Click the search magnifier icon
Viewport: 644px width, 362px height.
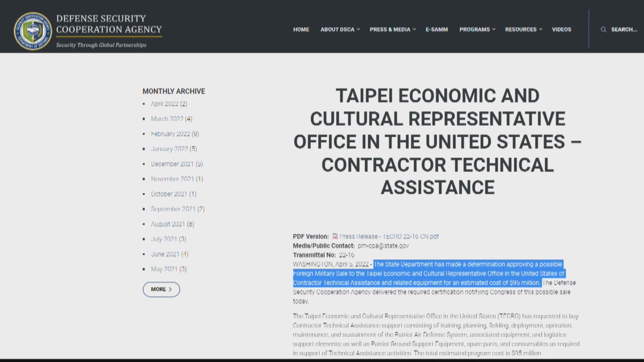tap(603, 29)
